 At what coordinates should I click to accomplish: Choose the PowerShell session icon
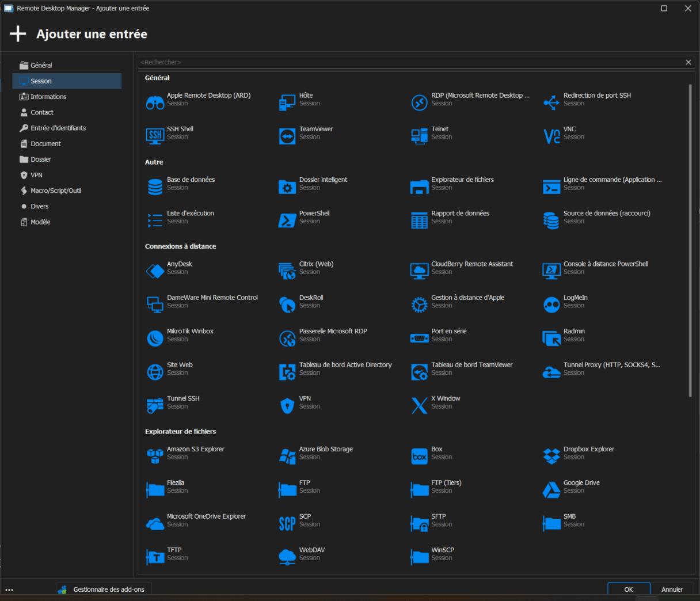coord(287,220)
